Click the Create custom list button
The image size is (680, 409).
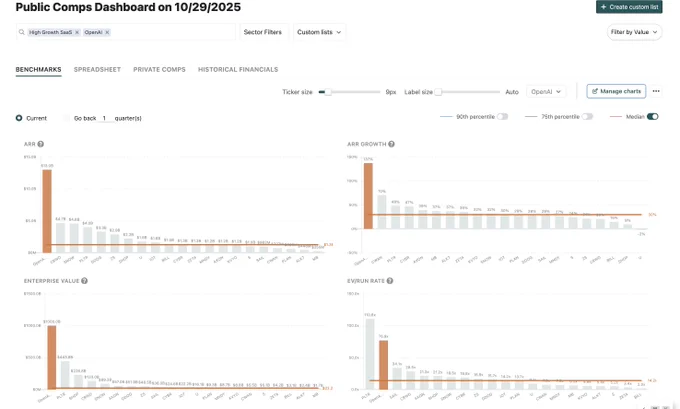(629, 7)
